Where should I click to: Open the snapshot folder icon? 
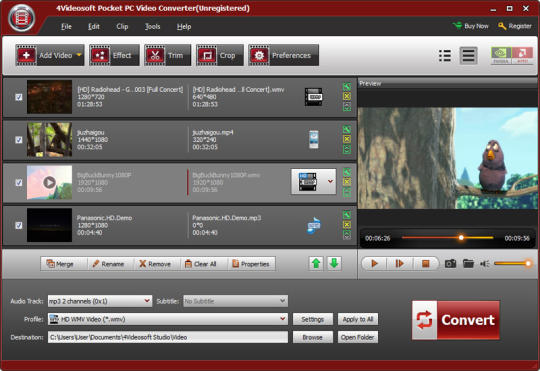pyautogui.click(x=468, y=264)
